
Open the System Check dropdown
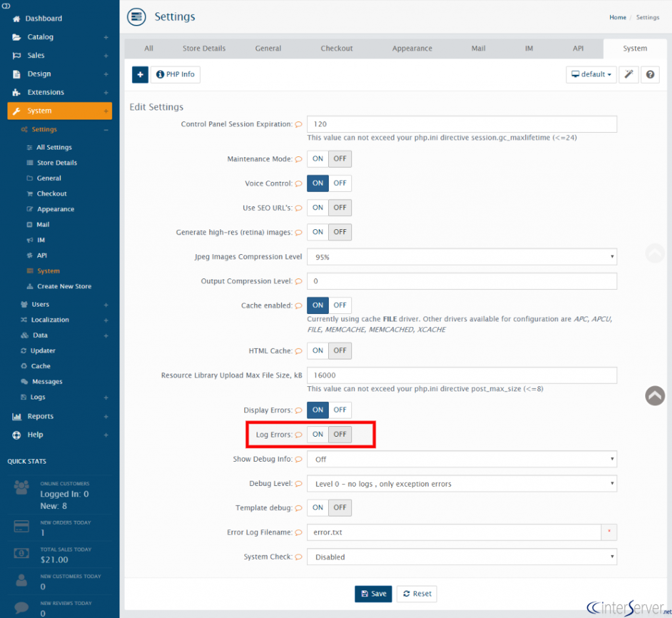[x=461, y=557]
